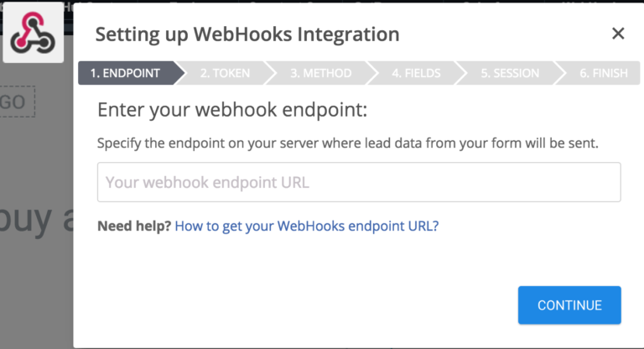Switch to the 5. SESSION step
644x349 pixels.
509,73
